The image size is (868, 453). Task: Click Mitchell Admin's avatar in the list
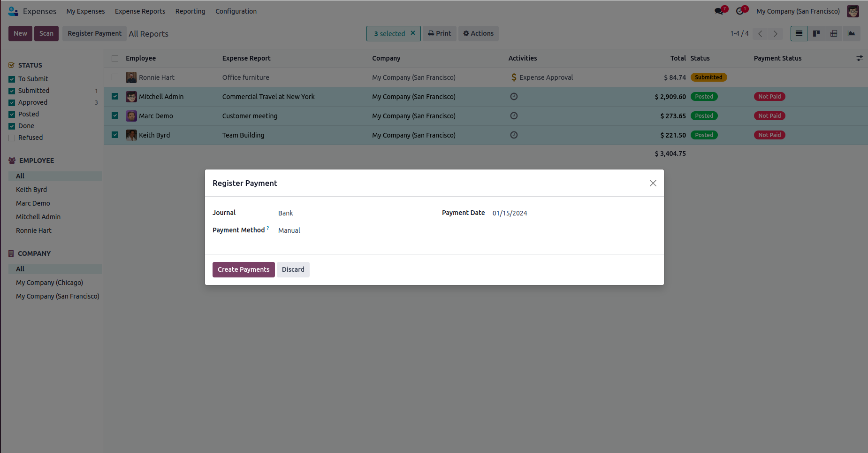click(x=131, y=97)
